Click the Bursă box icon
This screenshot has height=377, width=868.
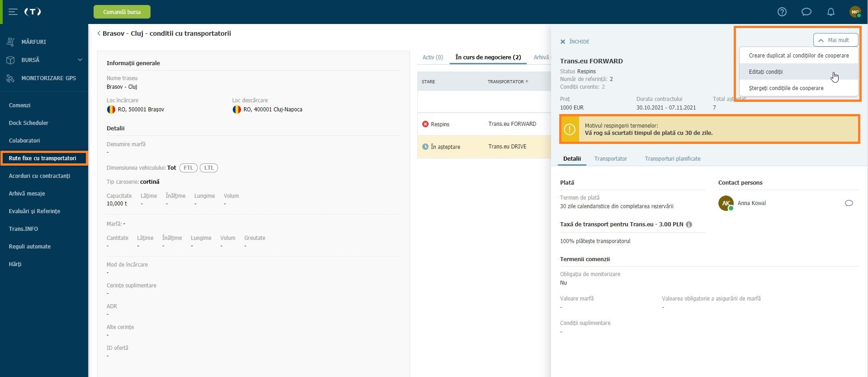(10, 60)
